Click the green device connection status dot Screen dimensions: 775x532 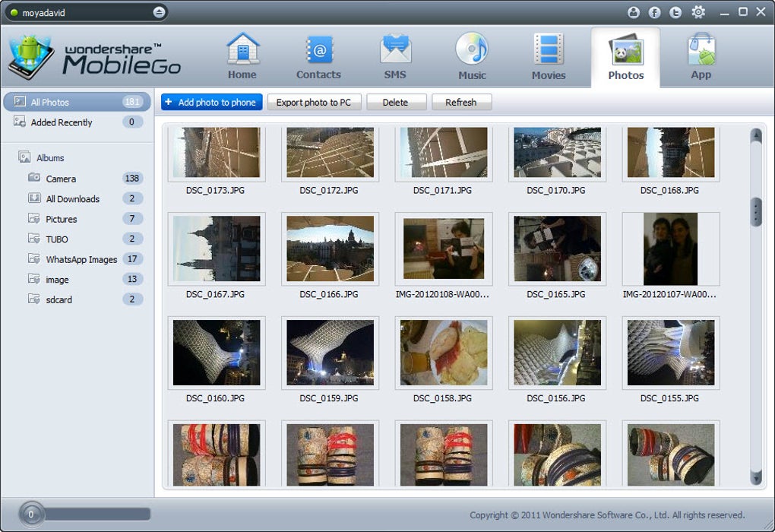[x=14, y=13]
